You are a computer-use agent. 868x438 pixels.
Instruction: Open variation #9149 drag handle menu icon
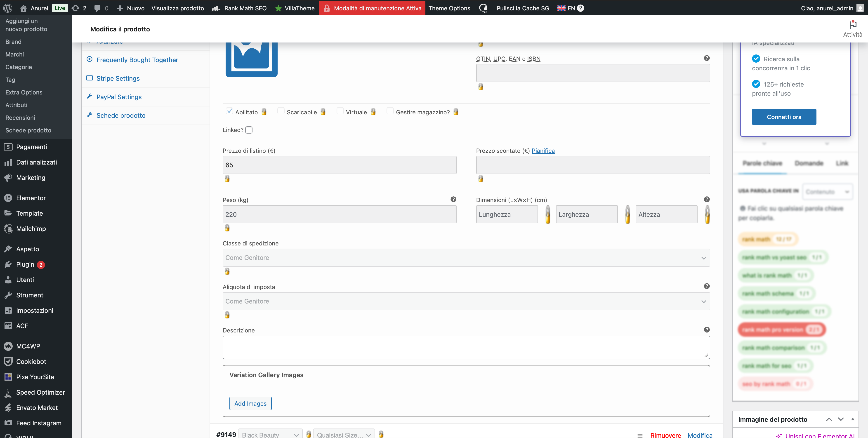[x=640, y=435]
